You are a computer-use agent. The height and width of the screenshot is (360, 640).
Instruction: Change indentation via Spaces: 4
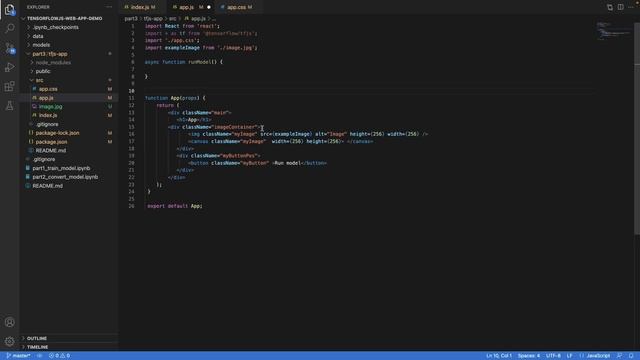(529, 356)
